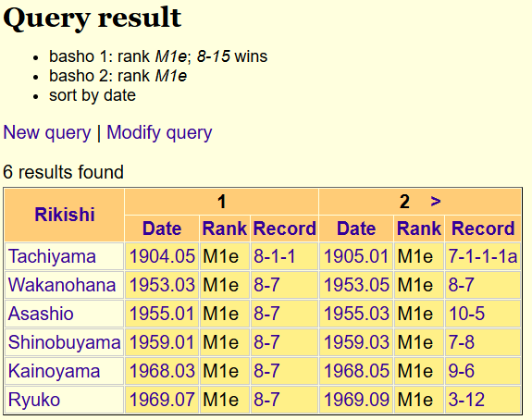
Task: Sort by second basho Record header
Action: [483, 229]
